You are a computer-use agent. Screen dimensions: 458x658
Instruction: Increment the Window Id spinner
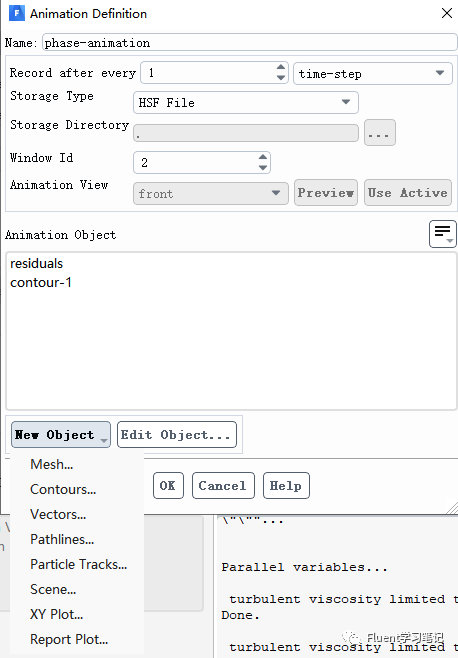point(263,157)
